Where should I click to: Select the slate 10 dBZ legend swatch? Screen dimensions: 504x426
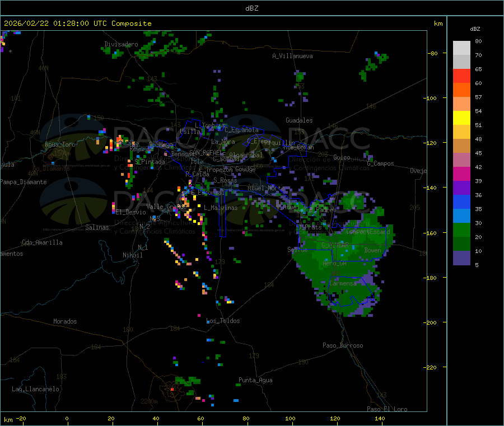click(461, 258)
